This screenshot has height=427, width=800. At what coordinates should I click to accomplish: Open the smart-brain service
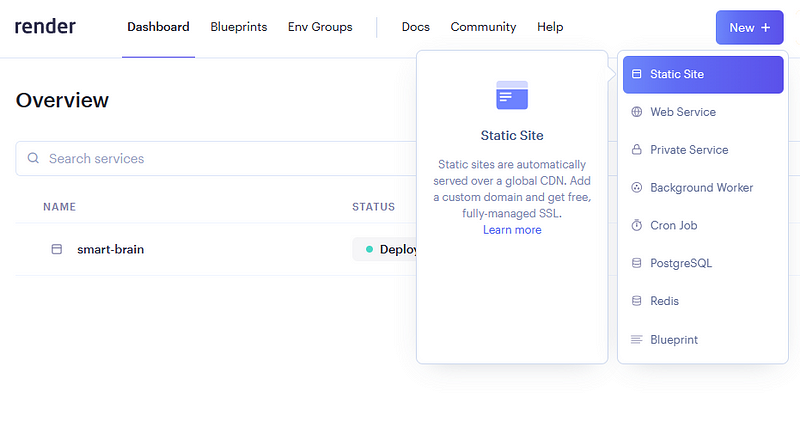point(111,249)
